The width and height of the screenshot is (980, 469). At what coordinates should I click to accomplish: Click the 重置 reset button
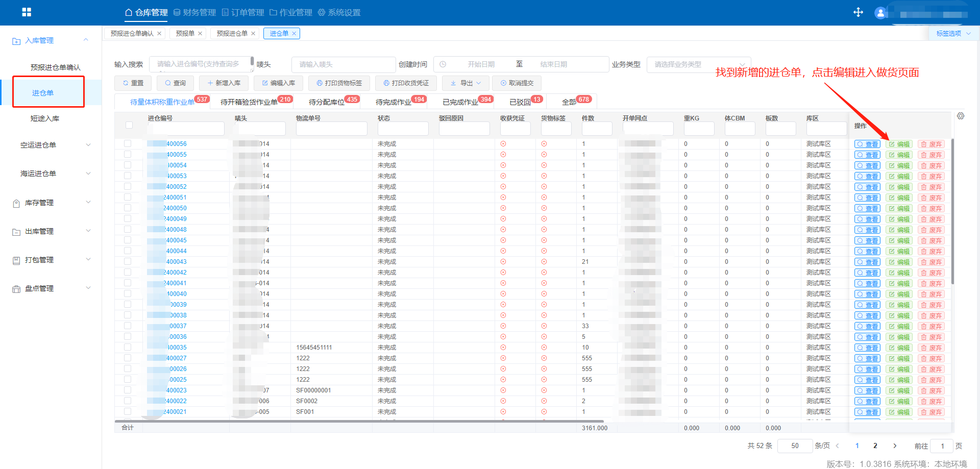[x=133, y=83]
